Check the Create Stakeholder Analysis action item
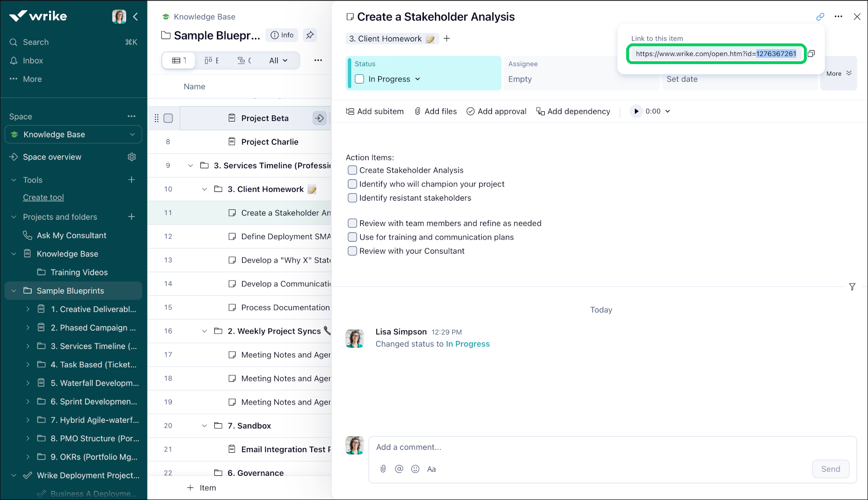Image resolution: width=868 pixels, height=500 pixels. click(x=353, y=170)
